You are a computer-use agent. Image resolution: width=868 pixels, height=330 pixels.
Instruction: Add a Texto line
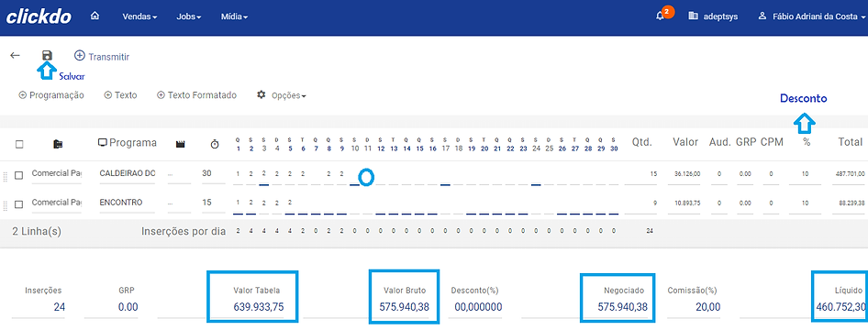tap(120, 95)
